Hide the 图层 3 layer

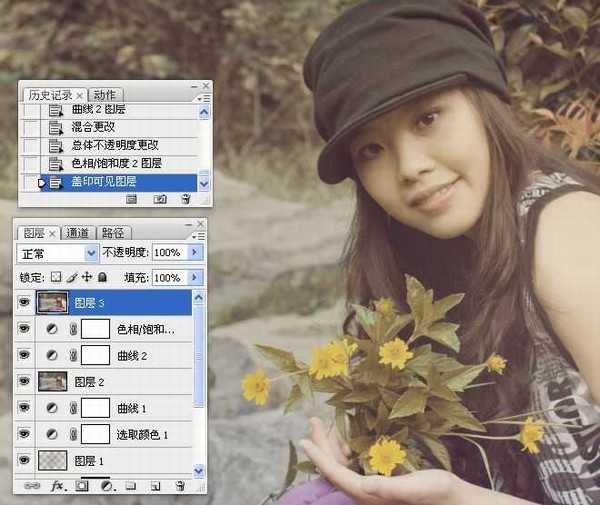25,301
